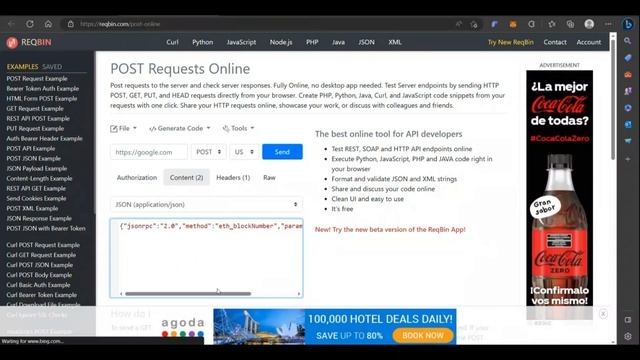This screenshot has height=360, width=640.
Task: Open the browser collections icon
Action: [570, 24]
